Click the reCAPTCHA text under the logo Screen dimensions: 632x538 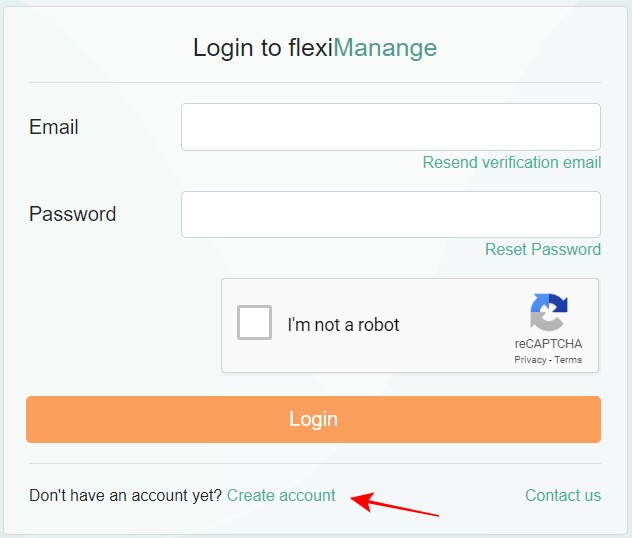pyautogui.click(x=548, y=344)
